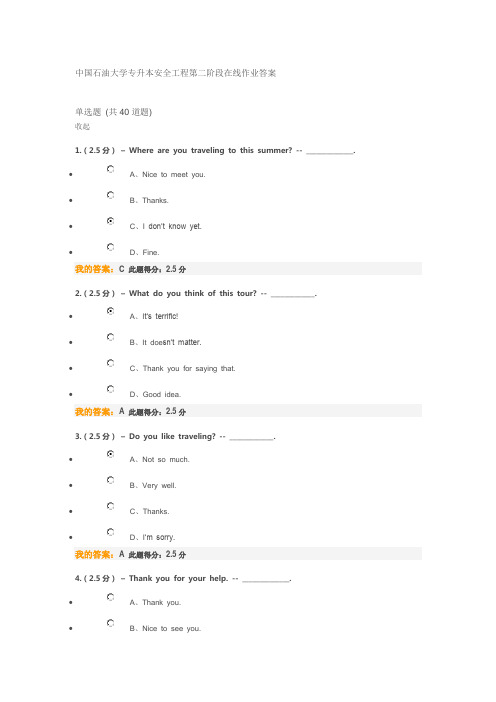Choose 'It doesn't matter.' radio button
This screenshot has width=496, height=702.
(x=111, y=337)
